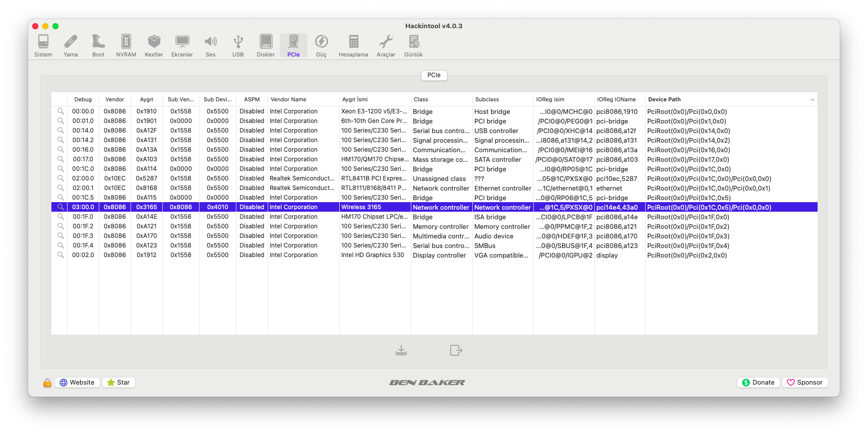Switch to the NVRAM section

[x=126, y=45]
